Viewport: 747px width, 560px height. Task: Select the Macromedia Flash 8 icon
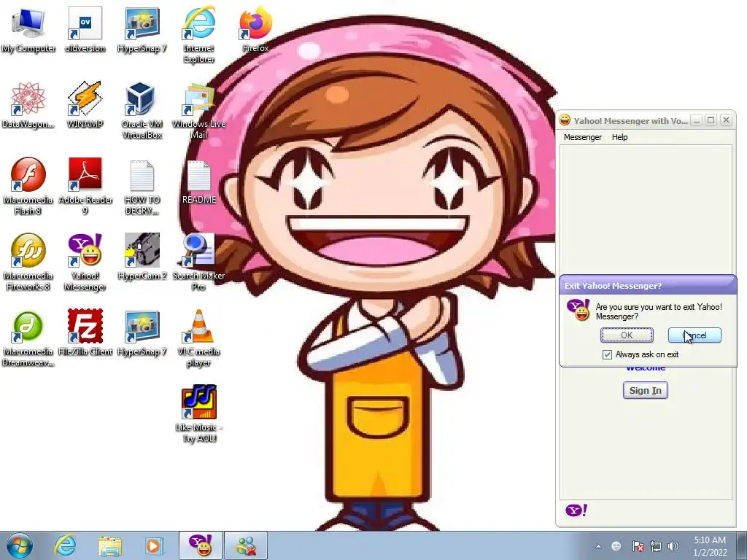pos(28,186)
